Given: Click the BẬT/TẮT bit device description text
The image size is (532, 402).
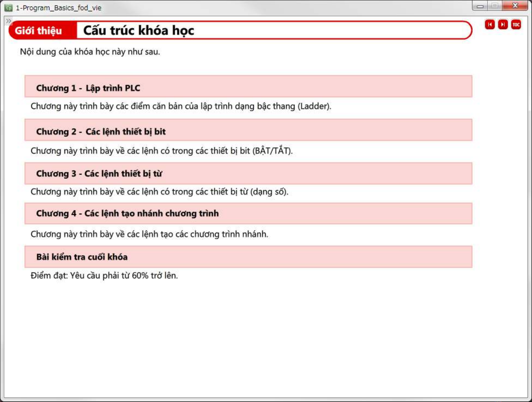Looking at the screenshot, I should click(161, 151).
